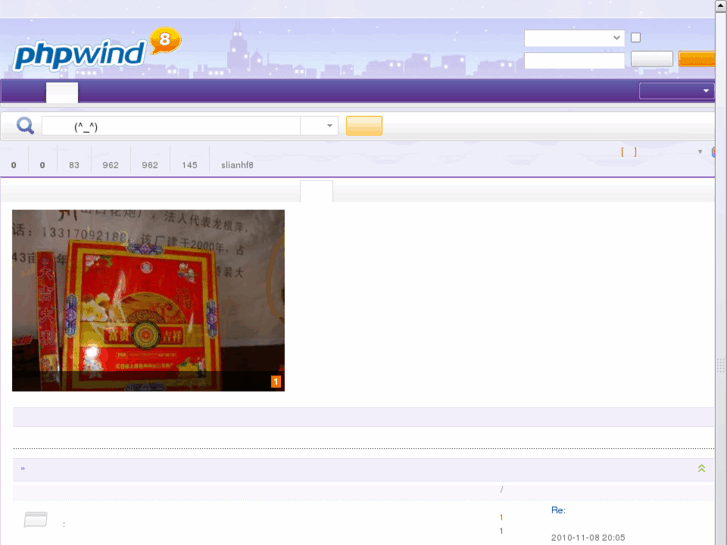Click the vertical scrollbar track

coord(721,278)
